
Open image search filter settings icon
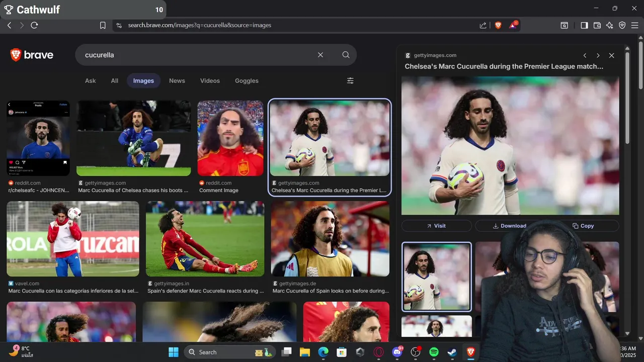[x=350, y=80]
